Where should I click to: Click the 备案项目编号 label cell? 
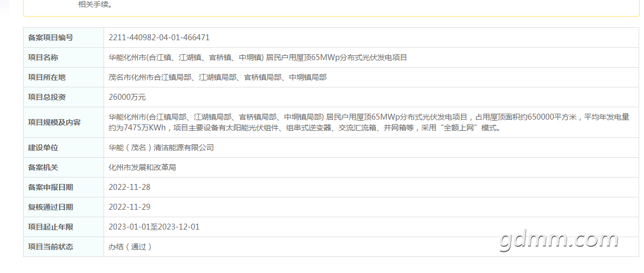50,38
